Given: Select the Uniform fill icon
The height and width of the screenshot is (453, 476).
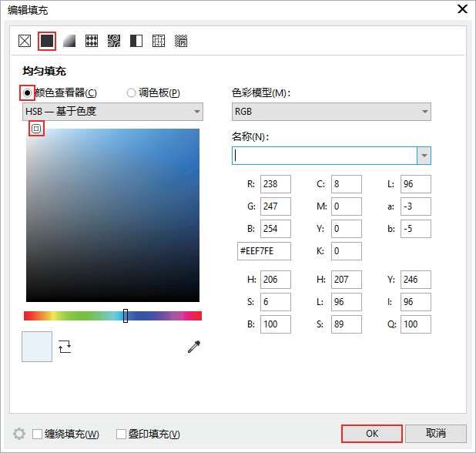Looking at the screenshot, I should [47, 41].
